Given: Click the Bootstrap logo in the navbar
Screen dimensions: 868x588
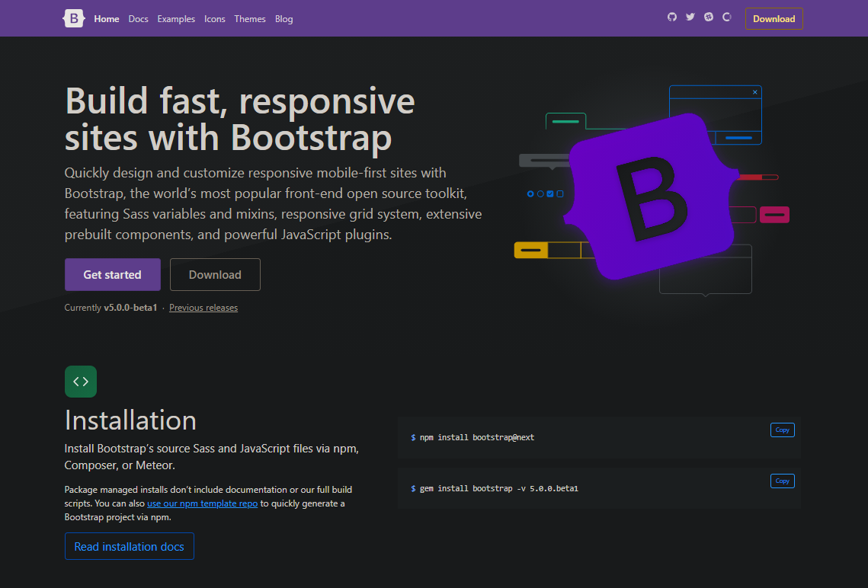Looking at the screenshot, I should pos(73,18).
